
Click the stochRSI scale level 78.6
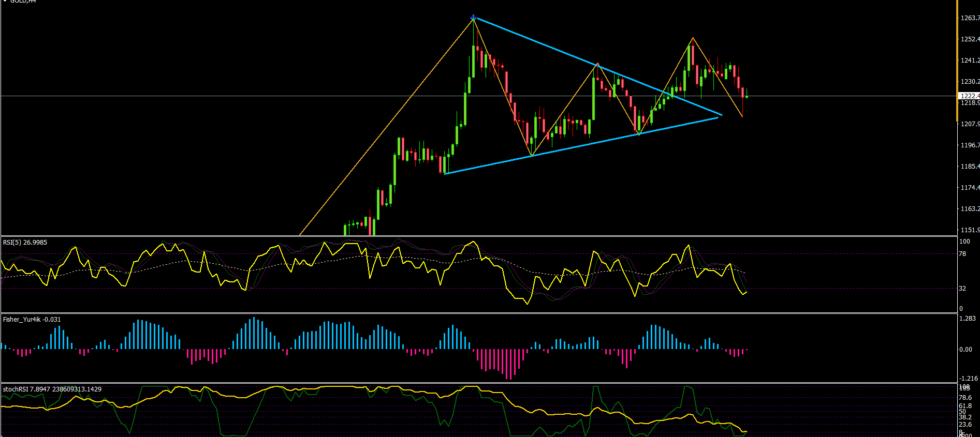(x=966, y=398)
